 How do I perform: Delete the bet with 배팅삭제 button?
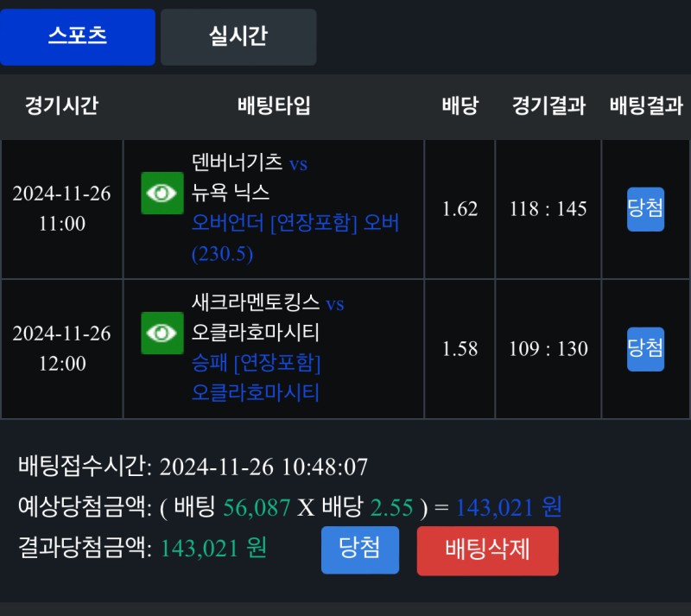pyautogui.click(x=487, y=550)
